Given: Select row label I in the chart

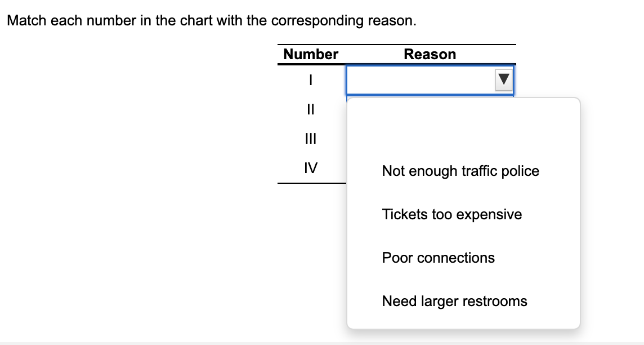Looking at the screenshot, I should tap(310, 80).
